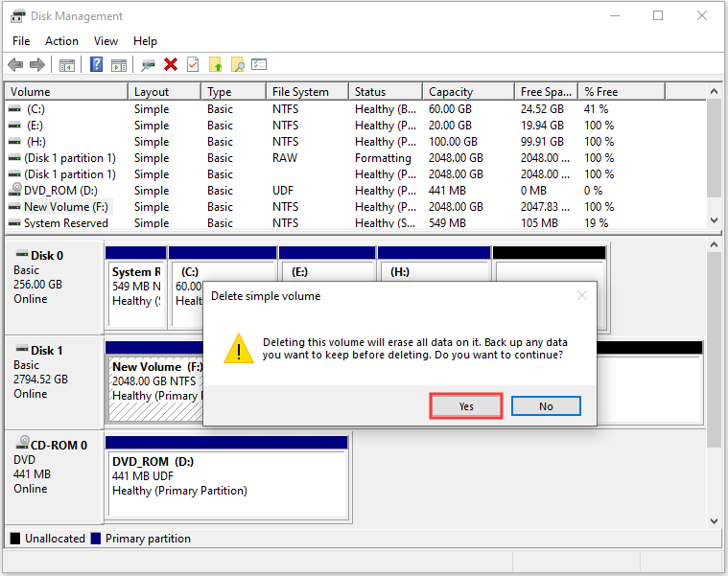The width and height of the screenshot is (728, 576).
Task: Open the Help menu
Action: (145, 41)
